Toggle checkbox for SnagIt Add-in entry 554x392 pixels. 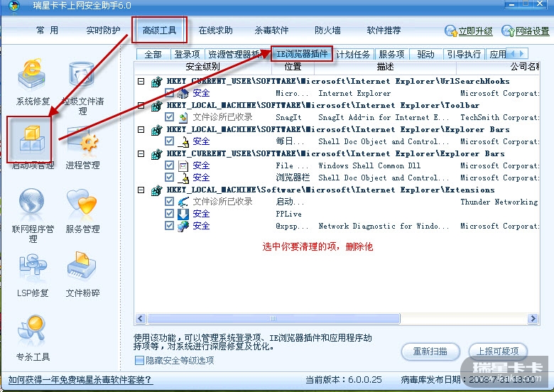point(169,117)
